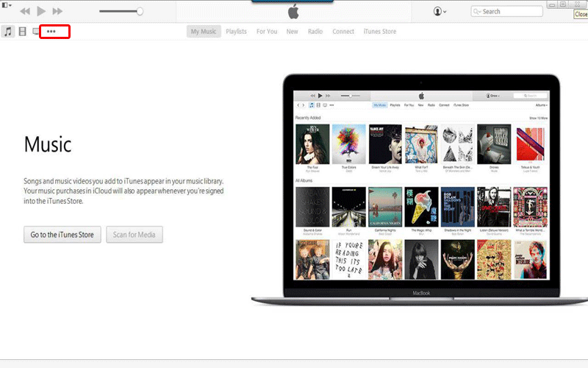Maximize the iTunes window
Image resolution: width=588 pixels, height=368 pixels.
coord(564,4)
